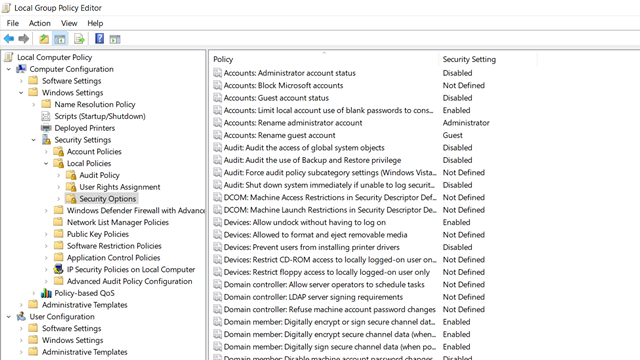Click the icon beside Accounts: Administrator account status
Screen dimensions: 640x360
click(x=218, y=73)
